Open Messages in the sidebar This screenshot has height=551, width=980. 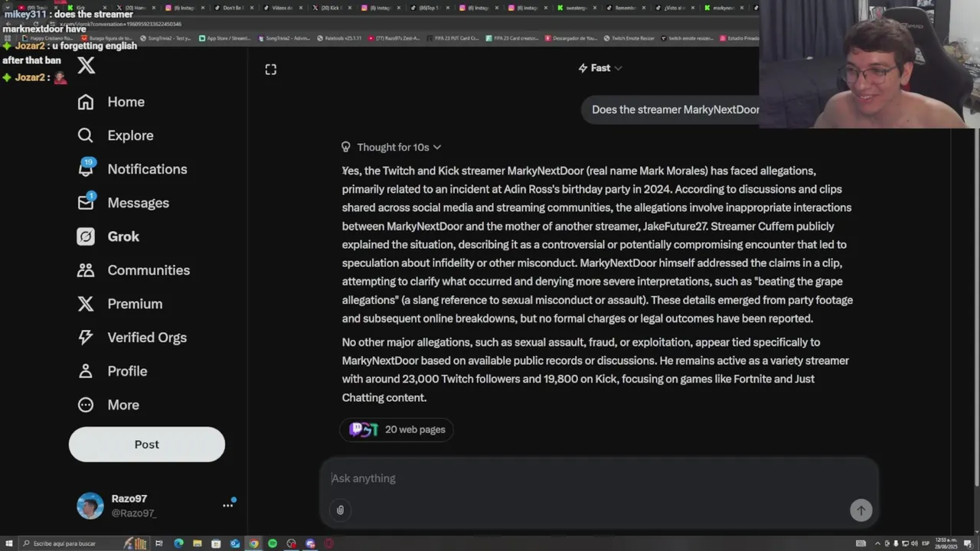pos(123,203)
